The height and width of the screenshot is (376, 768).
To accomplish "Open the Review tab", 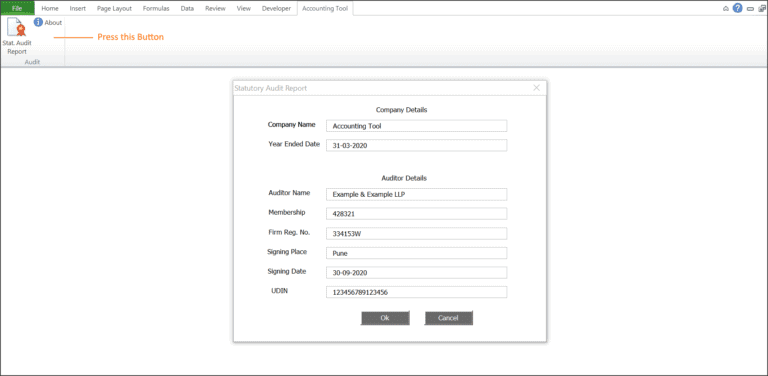I will coord(216,8).
